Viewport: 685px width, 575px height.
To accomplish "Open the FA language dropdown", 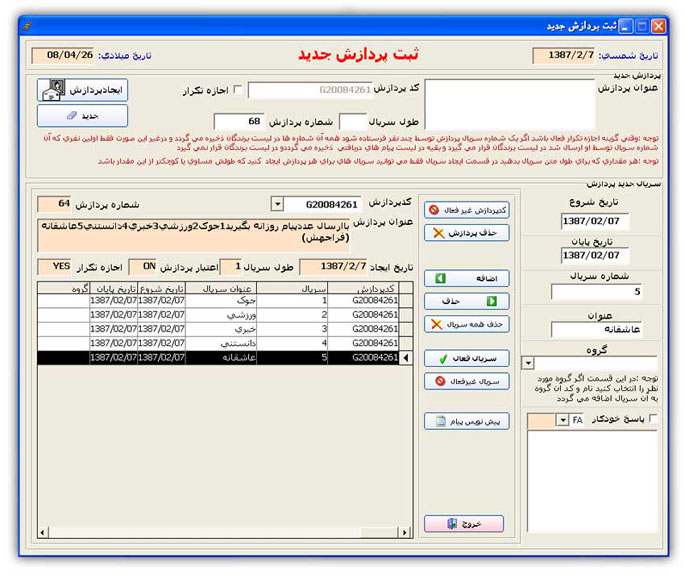I will point(562,420).
